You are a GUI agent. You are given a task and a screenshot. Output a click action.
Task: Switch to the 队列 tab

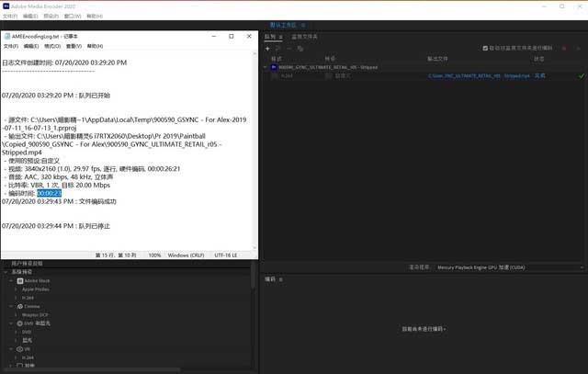pos(270,37)
